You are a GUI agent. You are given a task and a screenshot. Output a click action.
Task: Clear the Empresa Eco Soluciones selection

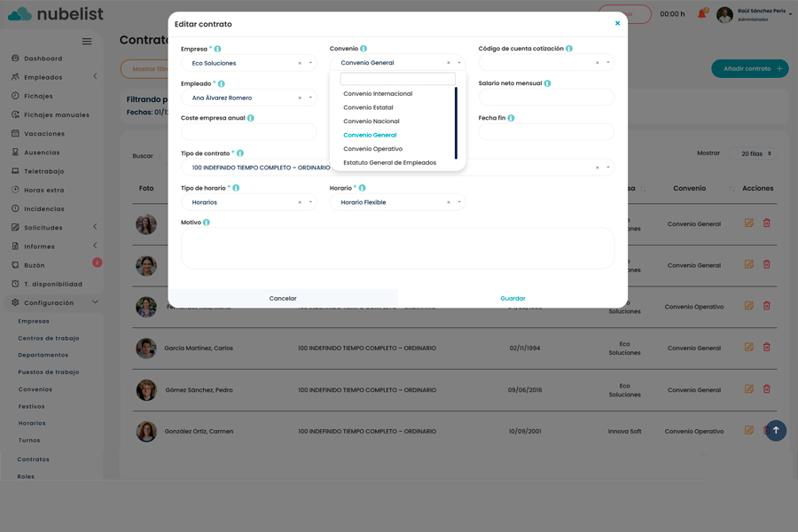tap(300, 64)
